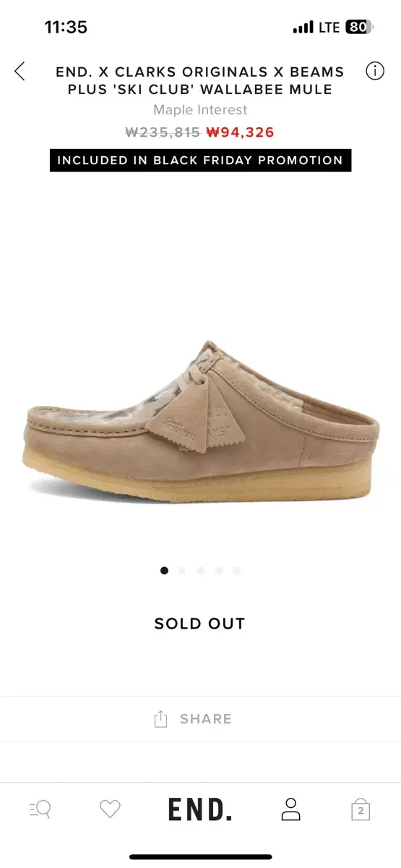Open the account profile icon
Viewport: 401px width, 868px height.
coord(290,809)
